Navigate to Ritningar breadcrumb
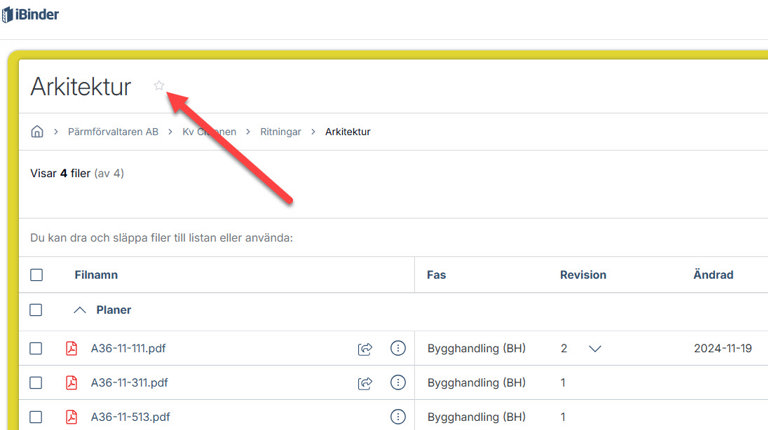Viewport: 768px width, 430px height. [x=279, y=132]
